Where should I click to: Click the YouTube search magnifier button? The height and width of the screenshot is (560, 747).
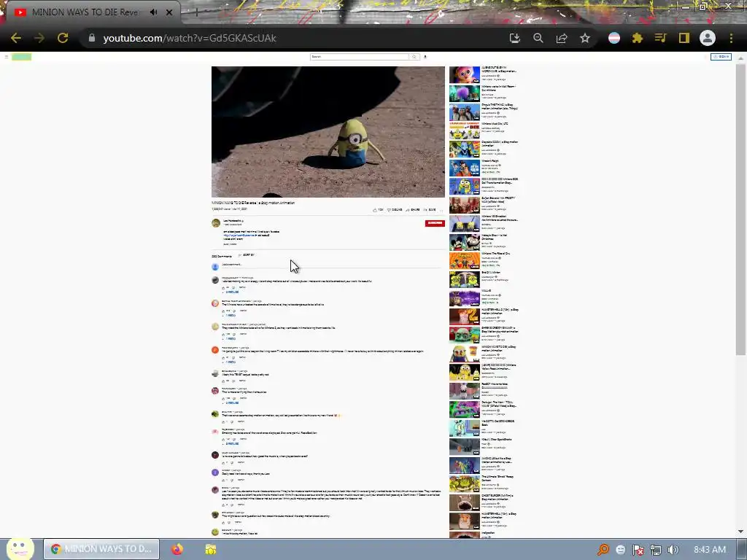point(414,57)
